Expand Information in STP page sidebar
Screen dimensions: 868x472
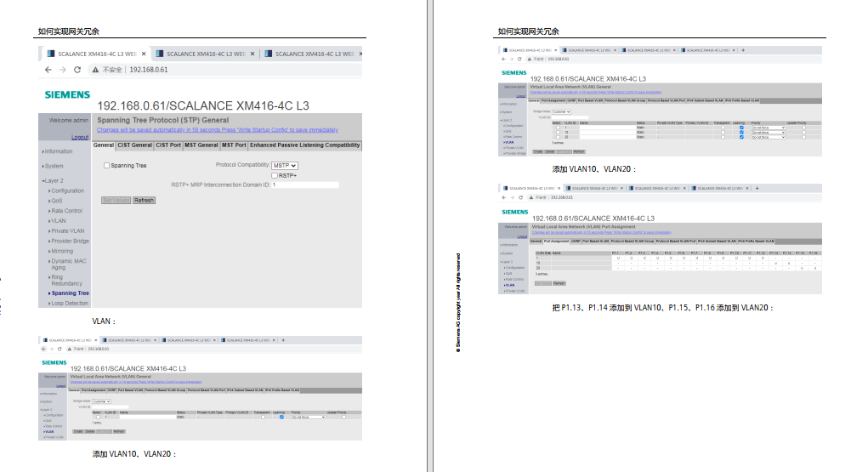click(58, 151)
